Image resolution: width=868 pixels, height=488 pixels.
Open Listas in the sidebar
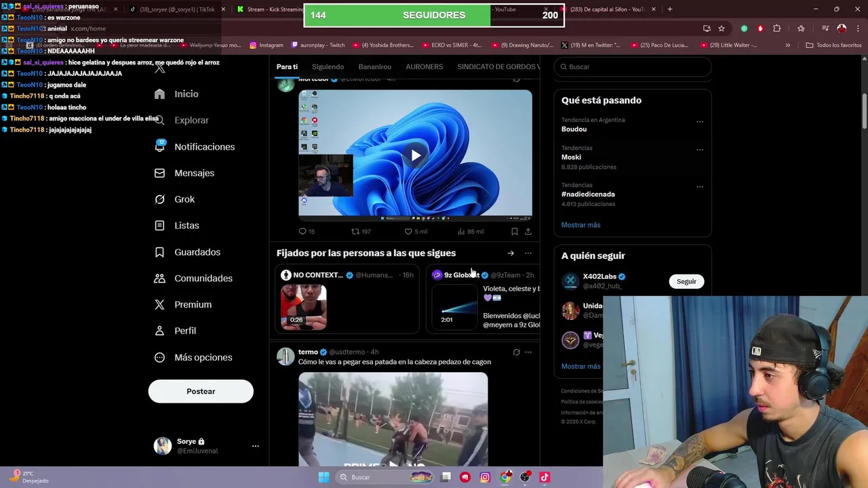pos(176,226)
